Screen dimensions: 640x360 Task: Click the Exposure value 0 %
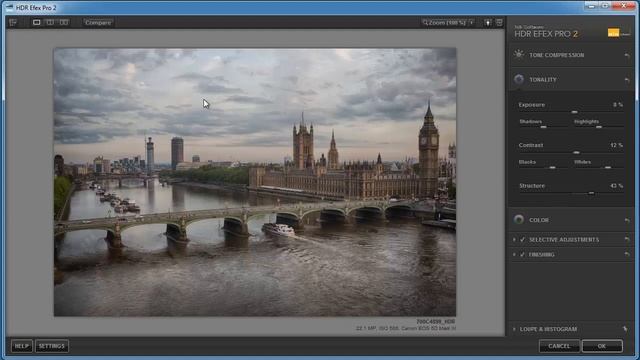618,105
